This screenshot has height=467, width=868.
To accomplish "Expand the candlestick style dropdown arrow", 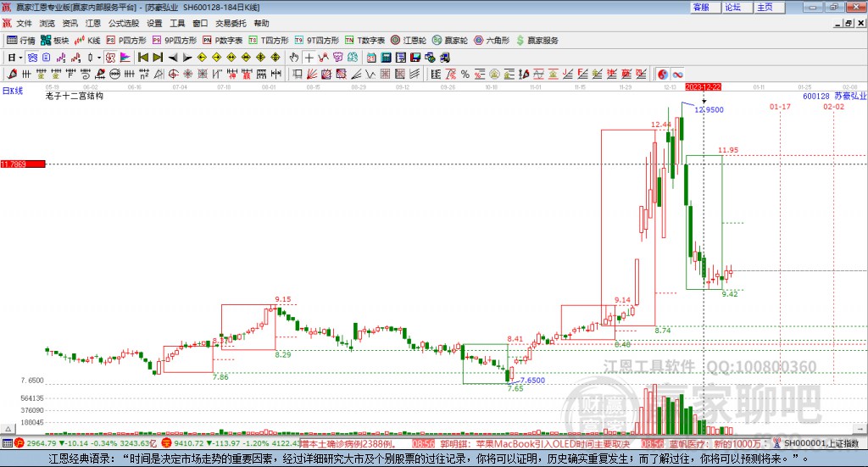I will pos(99,58).
